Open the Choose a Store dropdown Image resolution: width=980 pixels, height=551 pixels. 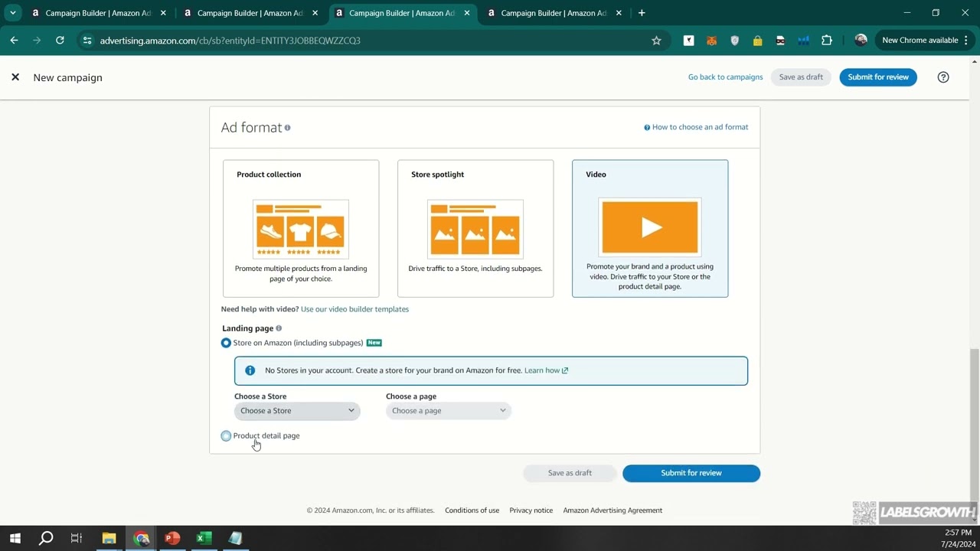tap(297, 411)
